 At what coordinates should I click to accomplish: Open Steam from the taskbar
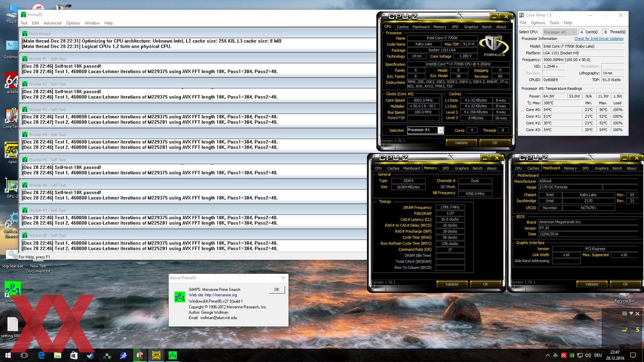coord(90,355)
